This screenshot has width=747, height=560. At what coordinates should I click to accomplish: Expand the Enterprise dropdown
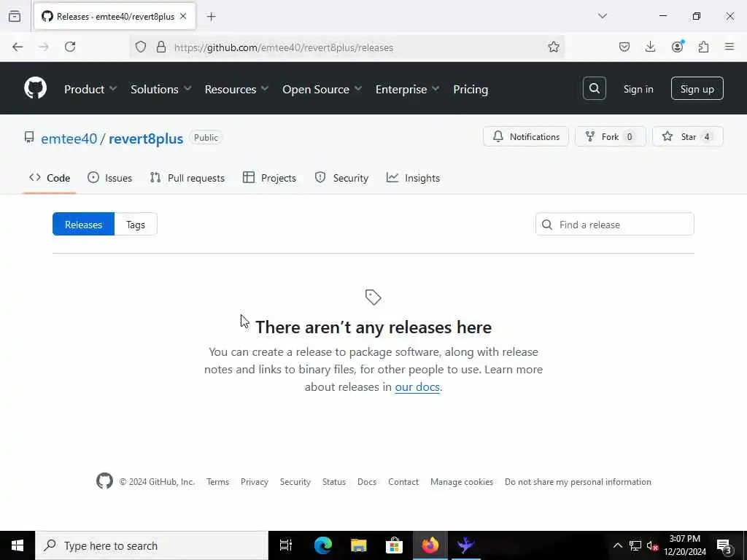tap(407, 89)
